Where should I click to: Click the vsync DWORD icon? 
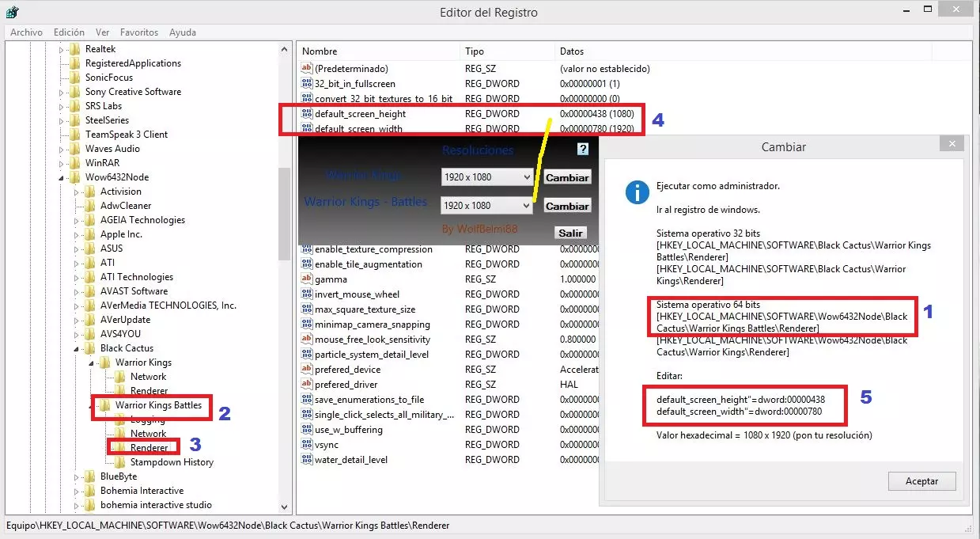click(307, 445)
